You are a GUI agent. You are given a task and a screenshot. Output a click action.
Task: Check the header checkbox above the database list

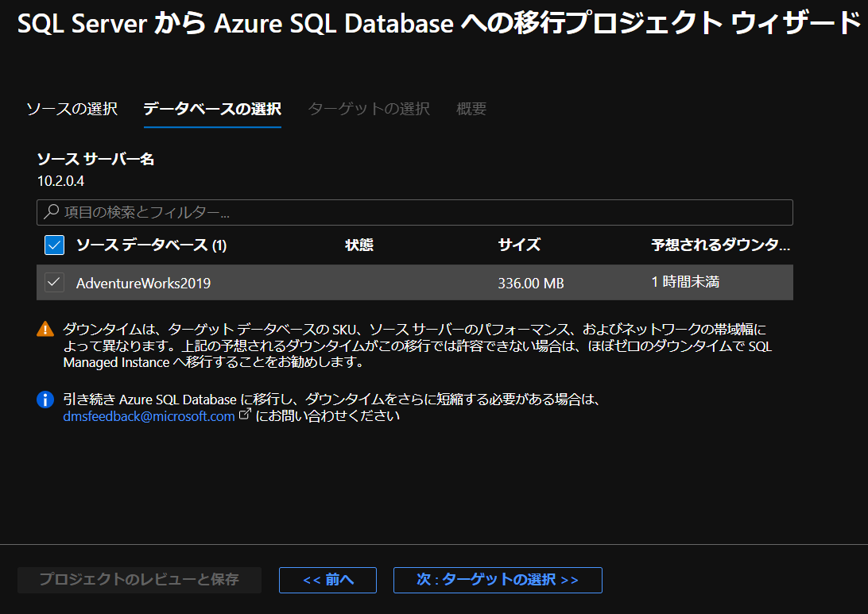click(54, 245)
